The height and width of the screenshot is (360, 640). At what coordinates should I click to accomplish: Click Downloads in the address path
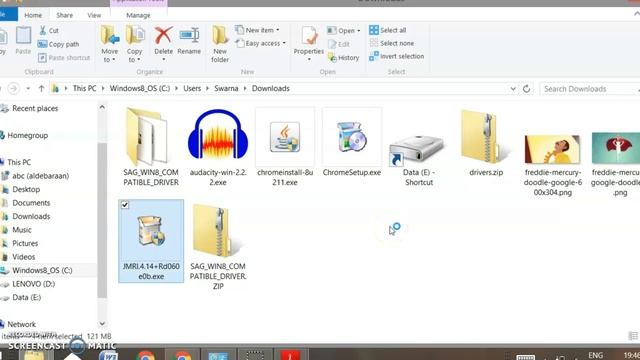tap(271, 88)
